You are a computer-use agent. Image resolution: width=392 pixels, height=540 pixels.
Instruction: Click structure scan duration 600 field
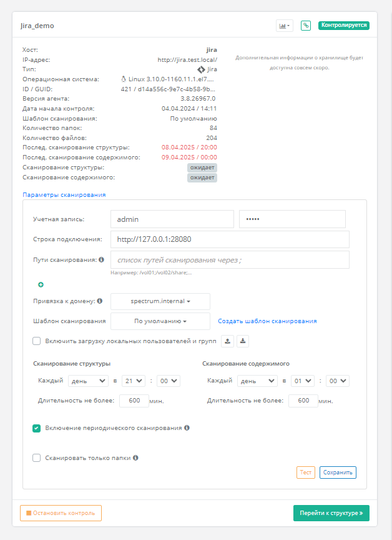134,401
